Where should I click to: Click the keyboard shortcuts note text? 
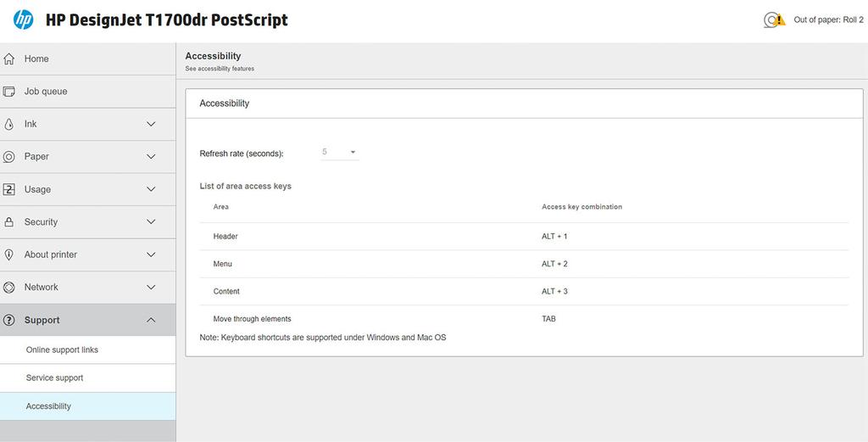click(x=323, y=338)
